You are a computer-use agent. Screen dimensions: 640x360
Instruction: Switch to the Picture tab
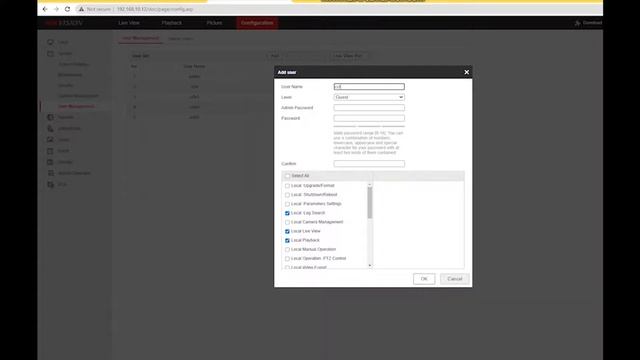214,23
